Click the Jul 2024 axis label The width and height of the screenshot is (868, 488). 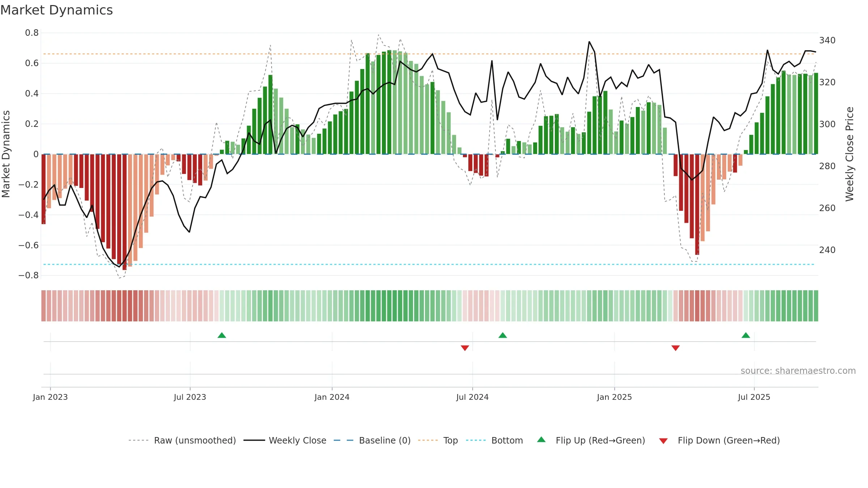click(x=472, y=397)
